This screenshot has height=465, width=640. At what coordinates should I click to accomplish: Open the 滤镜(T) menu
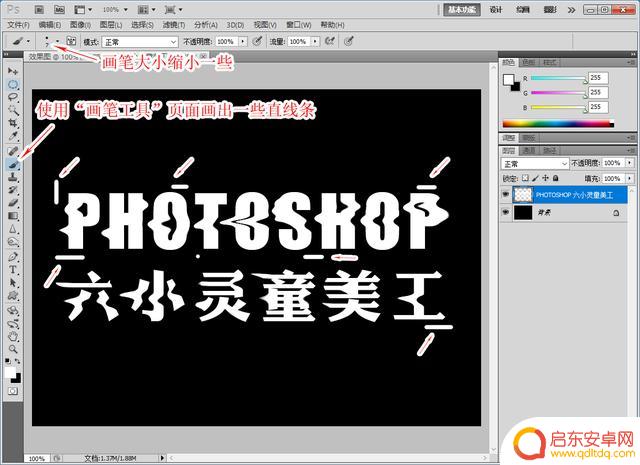click(174, 25)
